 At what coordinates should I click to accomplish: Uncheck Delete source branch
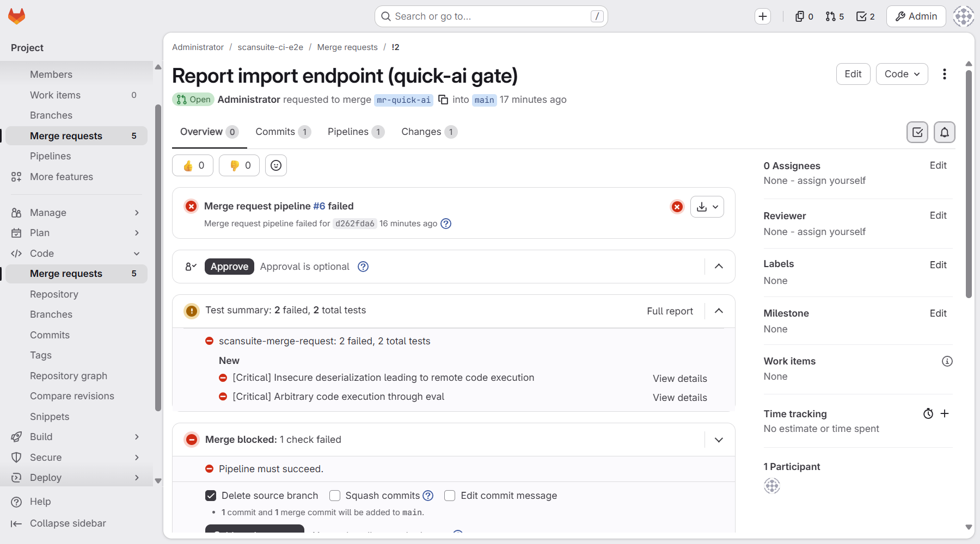click(211, 496)
